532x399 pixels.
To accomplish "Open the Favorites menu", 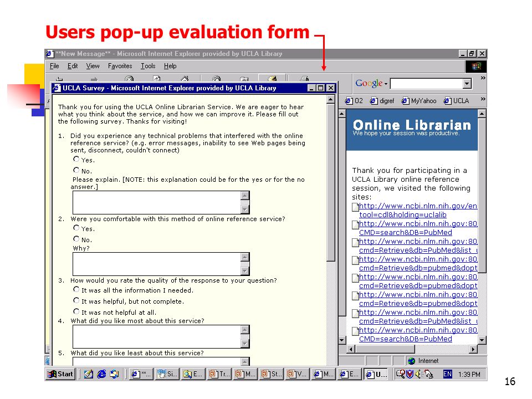I will [x=120, y=66].
